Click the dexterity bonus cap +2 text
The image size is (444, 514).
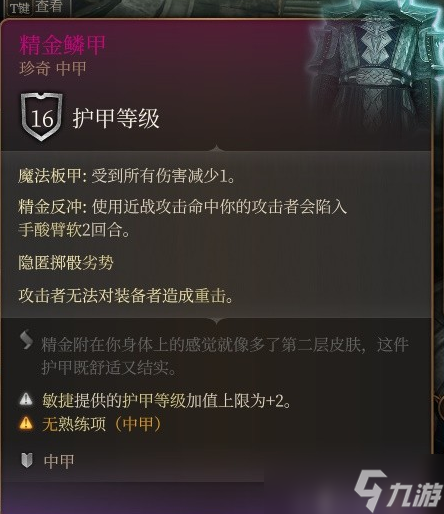pyautogui.click(x=167, y=400)
